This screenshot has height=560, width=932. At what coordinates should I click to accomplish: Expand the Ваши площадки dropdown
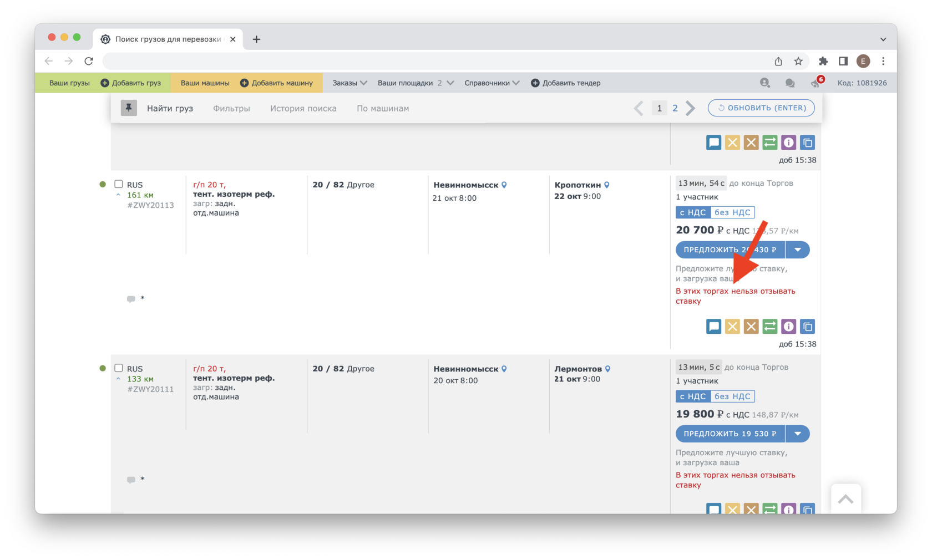416,83
